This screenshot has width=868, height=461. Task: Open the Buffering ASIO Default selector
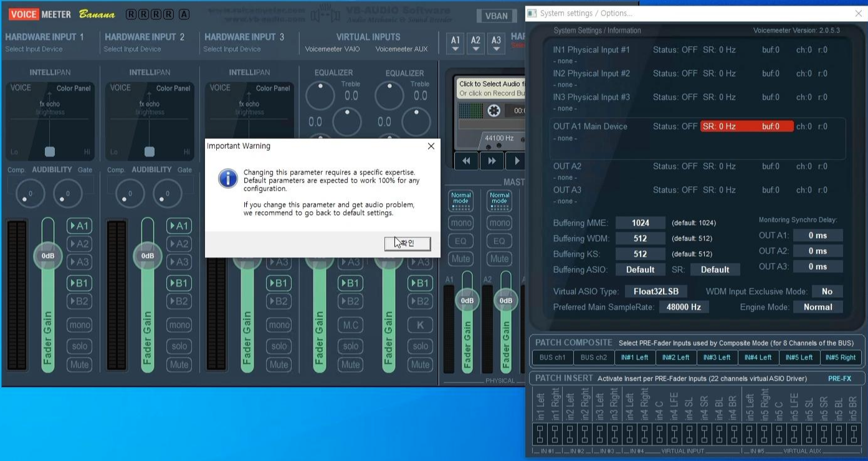tap(641, 270)
